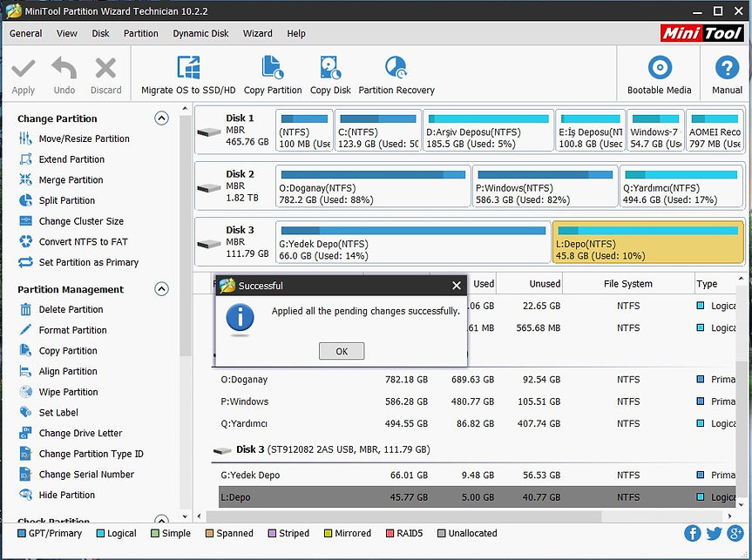Close the Successful dialog with X
This screenshot has width=752, height=560.
tap(457, 286)
